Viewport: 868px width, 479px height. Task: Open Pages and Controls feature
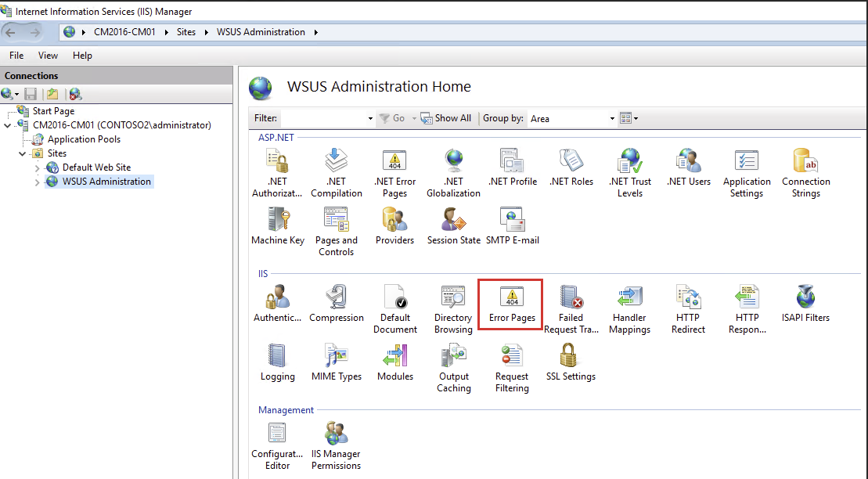pos(336,232)
